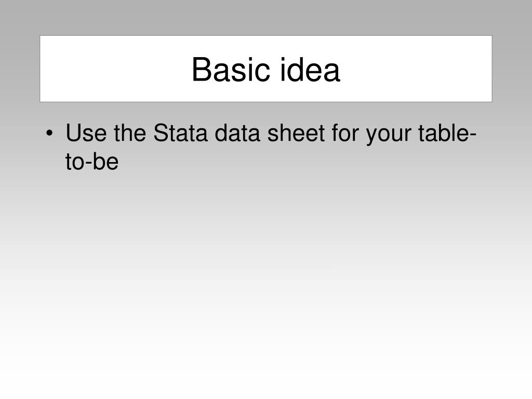Click the bullet point marker
Viewport: 532px width, 399px height.
pos(49,133)
